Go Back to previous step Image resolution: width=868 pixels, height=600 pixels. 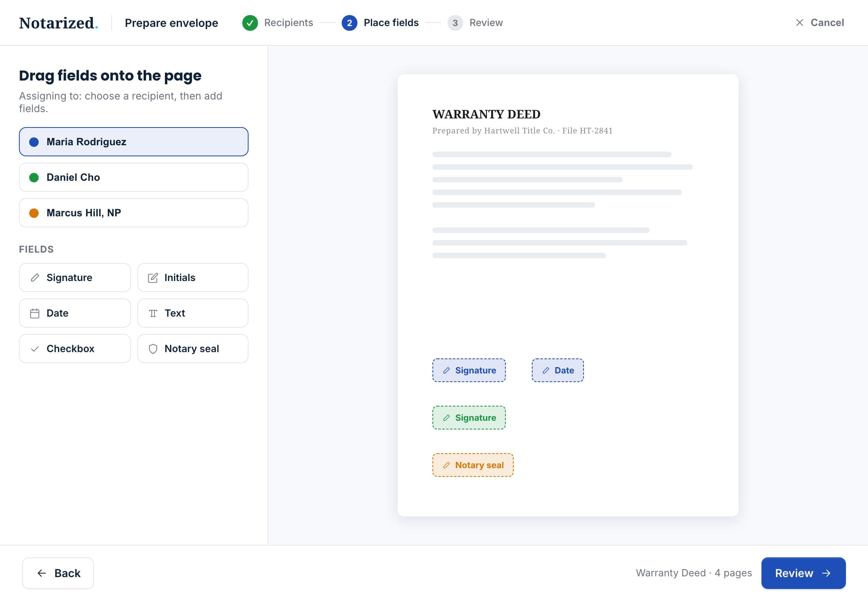pyautogui.click(x=58, y=573)
